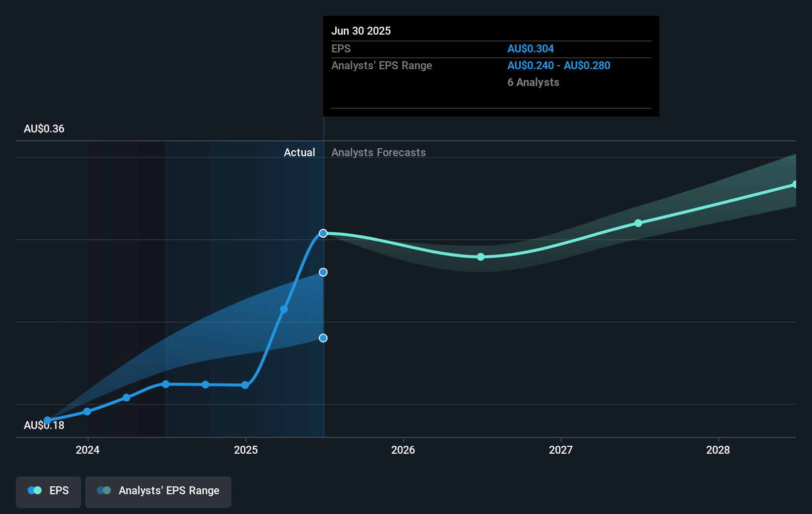Click the earliest 2023 EPS data point
812x514 pixels.
point(47,420)
